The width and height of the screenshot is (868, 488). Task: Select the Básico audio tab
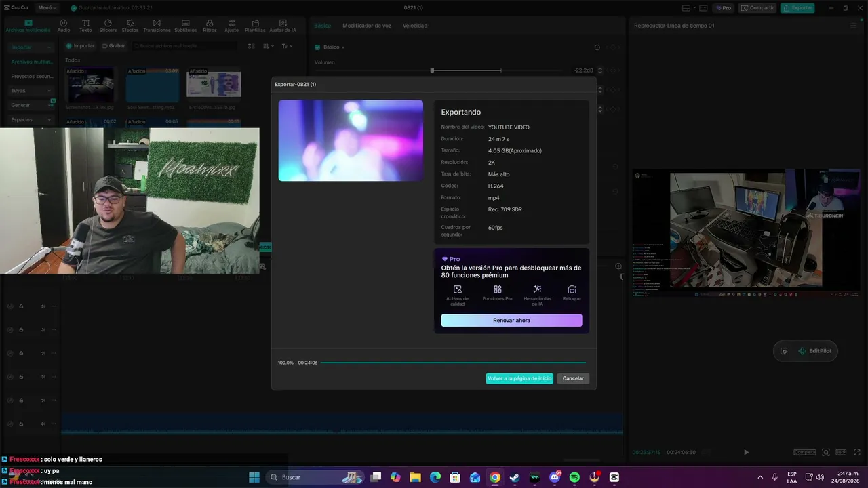coord(323,26)
